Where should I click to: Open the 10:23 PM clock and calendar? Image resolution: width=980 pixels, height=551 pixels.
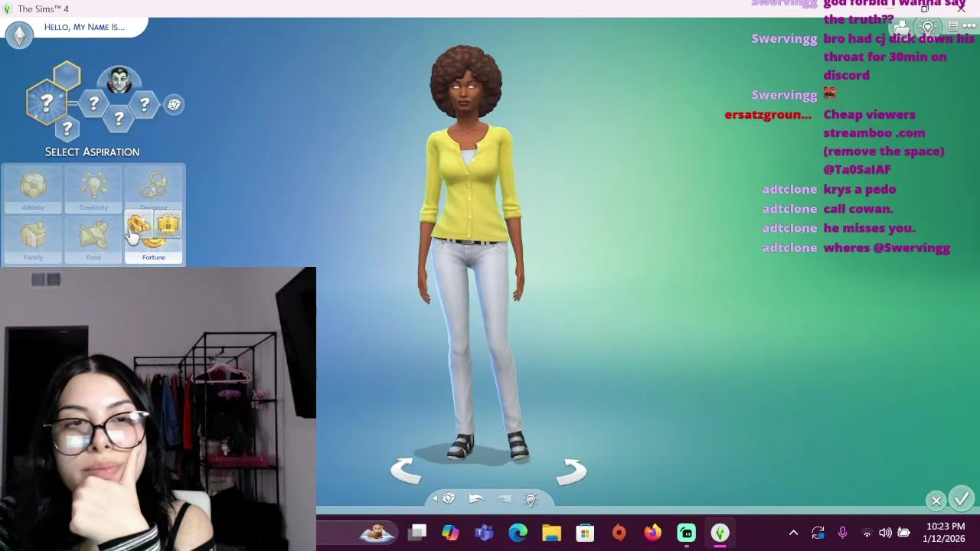(945, 533)
